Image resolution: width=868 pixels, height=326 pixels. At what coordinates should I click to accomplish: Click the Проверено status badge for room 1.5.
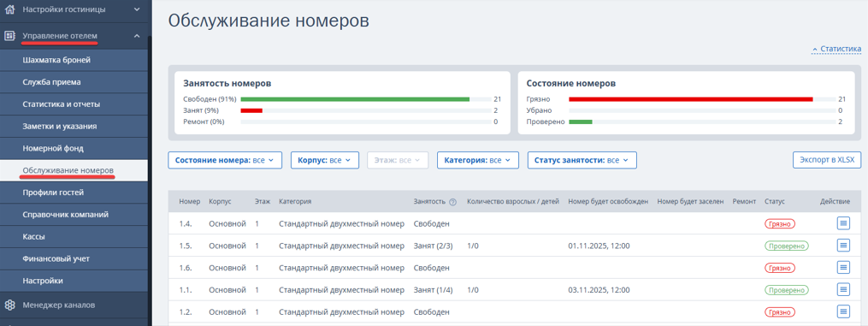[787, 246]
